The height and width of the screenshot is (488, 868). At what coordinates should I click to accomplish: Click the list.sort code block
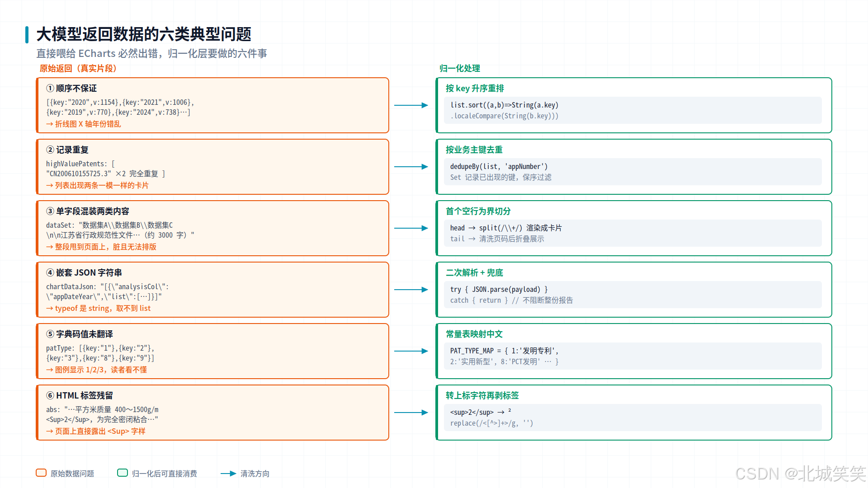coord(633,110)
